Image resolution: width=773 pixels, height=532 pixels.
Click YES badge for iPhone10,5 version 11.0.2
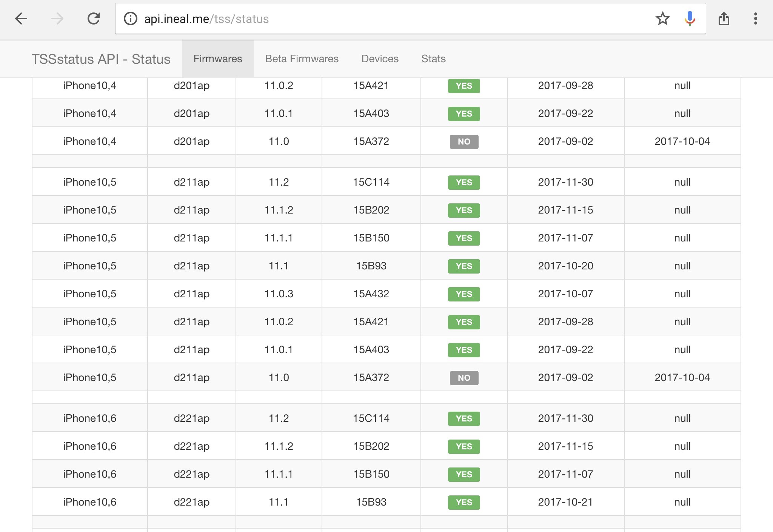(x=464, y=322)
